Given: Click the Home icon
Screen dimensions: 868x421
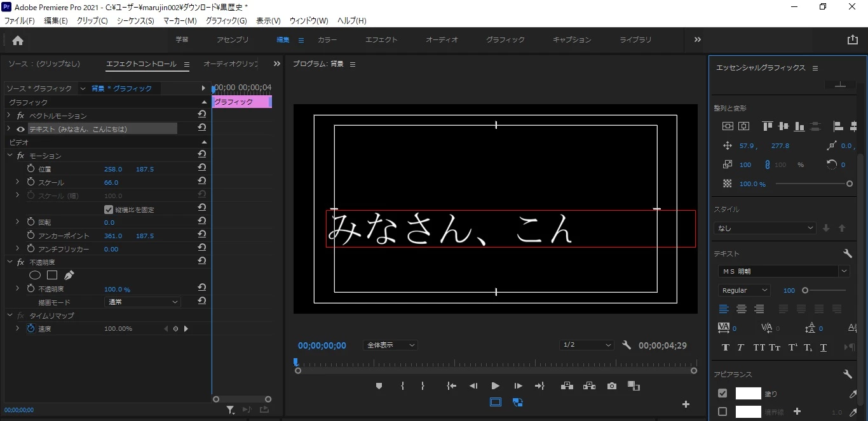Looking at the screenshot, I should [18, 40].
